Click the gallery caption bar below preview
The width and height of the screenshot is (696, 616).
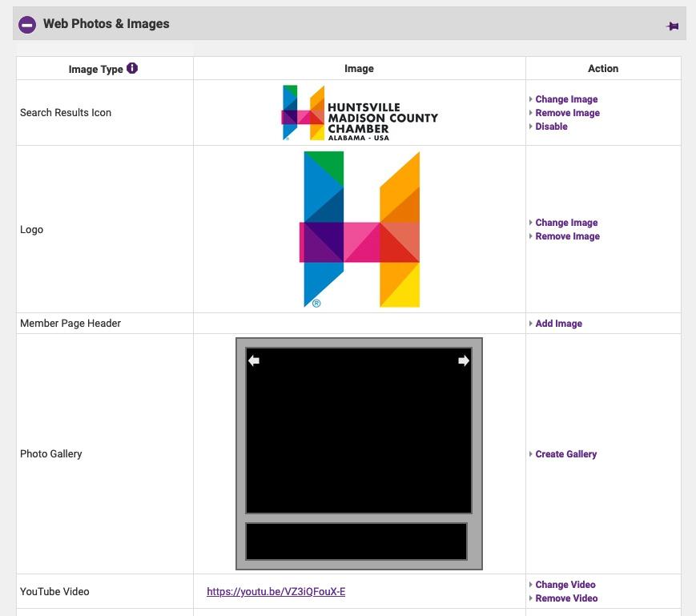356,542
